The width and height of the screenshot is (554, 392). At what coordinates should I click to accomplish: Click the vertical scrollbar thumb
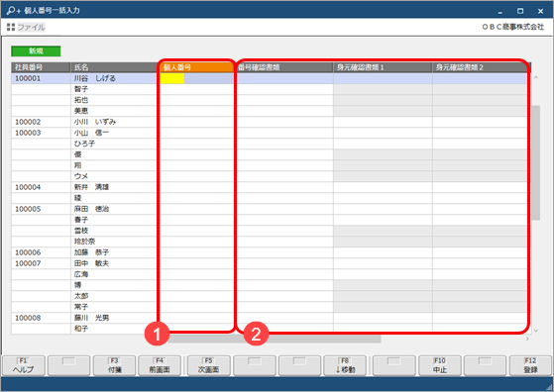tap(535, 162)
